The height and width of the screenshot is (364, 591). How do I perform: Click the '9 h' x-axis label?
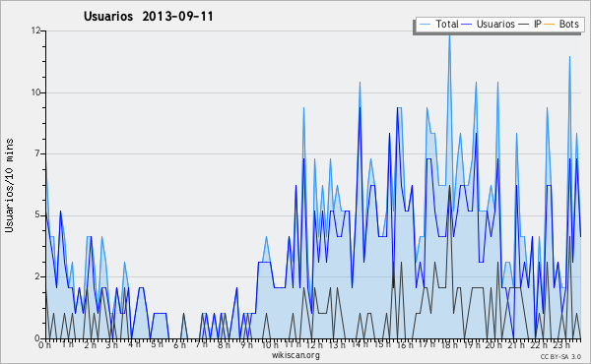[246, 344]
